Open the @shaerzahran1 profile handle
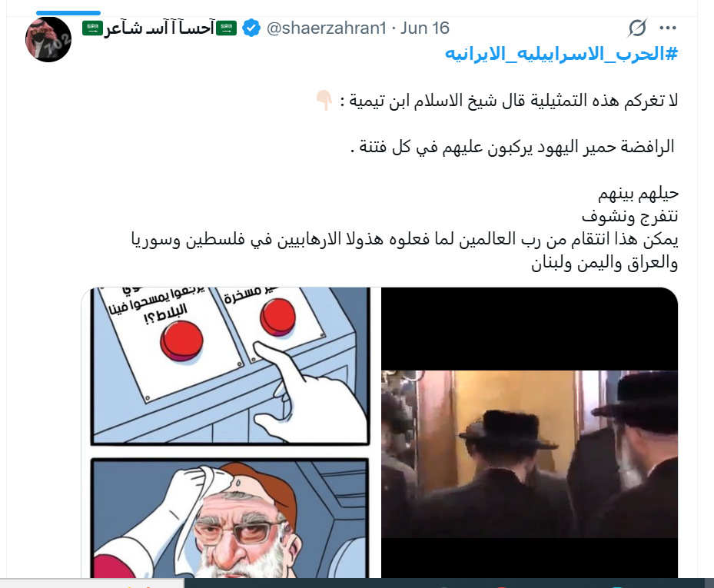This screenshot has height=588, width=714. click(x=327, y=28)
